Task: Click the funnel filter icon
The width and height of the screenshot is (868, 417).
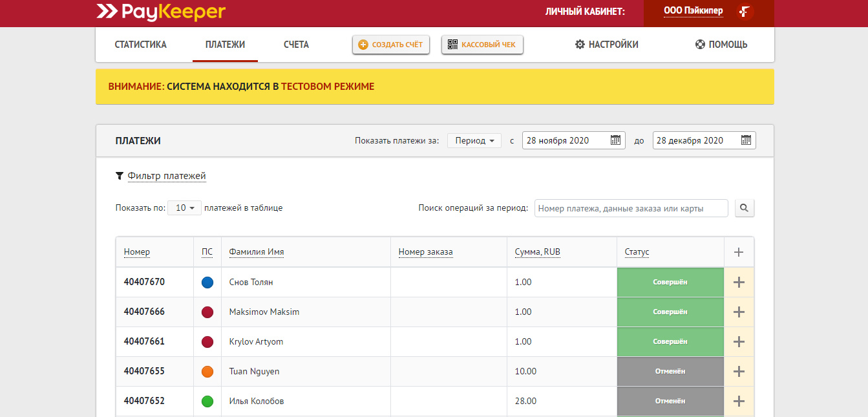Action: 120,176
